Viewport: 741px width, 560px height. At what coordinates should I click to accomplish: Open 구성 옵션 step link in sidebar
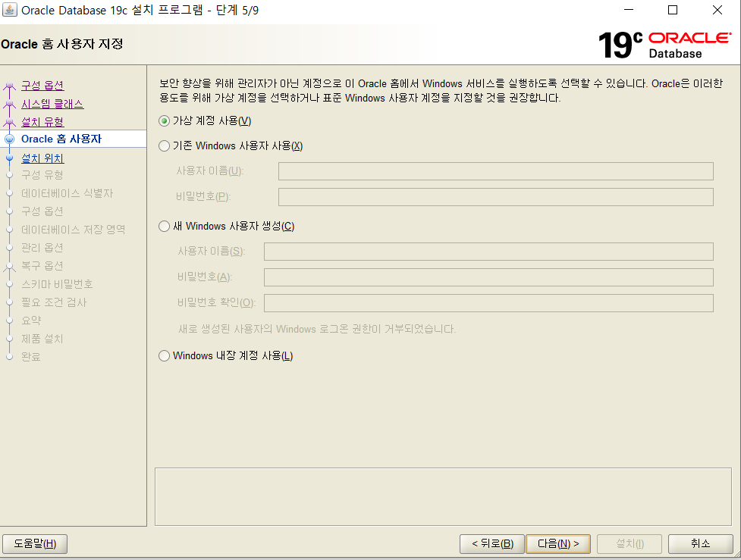[42, 86]
